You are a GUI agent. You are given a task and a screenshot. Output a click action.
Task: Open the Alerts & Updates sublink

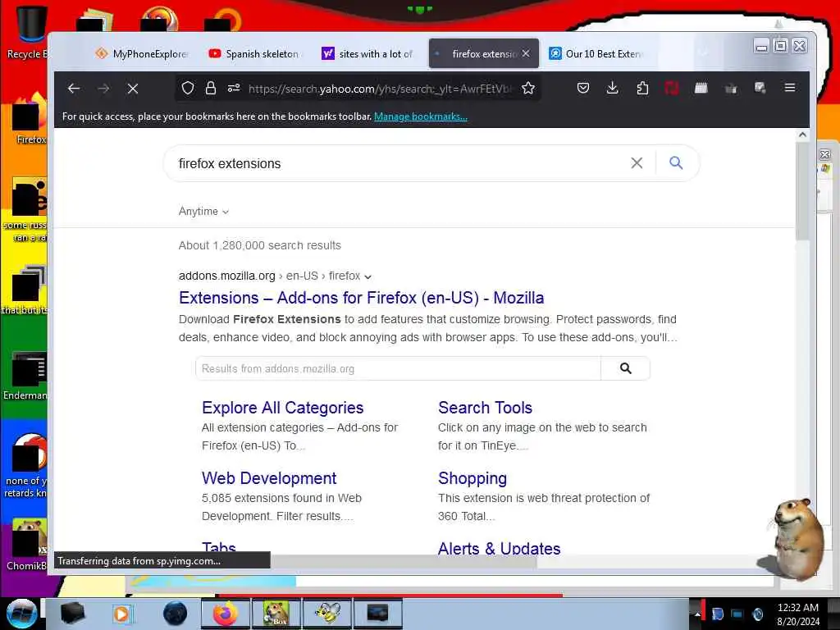coord(500,548)
